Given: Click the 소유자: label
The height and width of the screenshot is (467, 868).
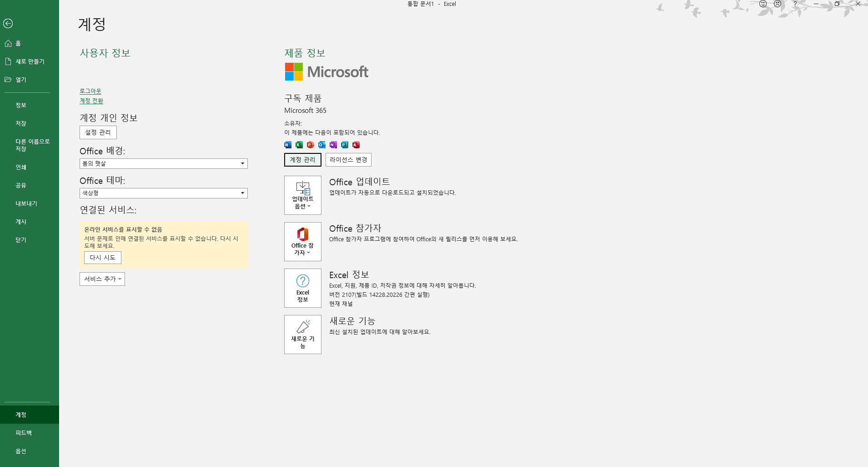Looking at the screenshot, I should (x=293, y=123).
